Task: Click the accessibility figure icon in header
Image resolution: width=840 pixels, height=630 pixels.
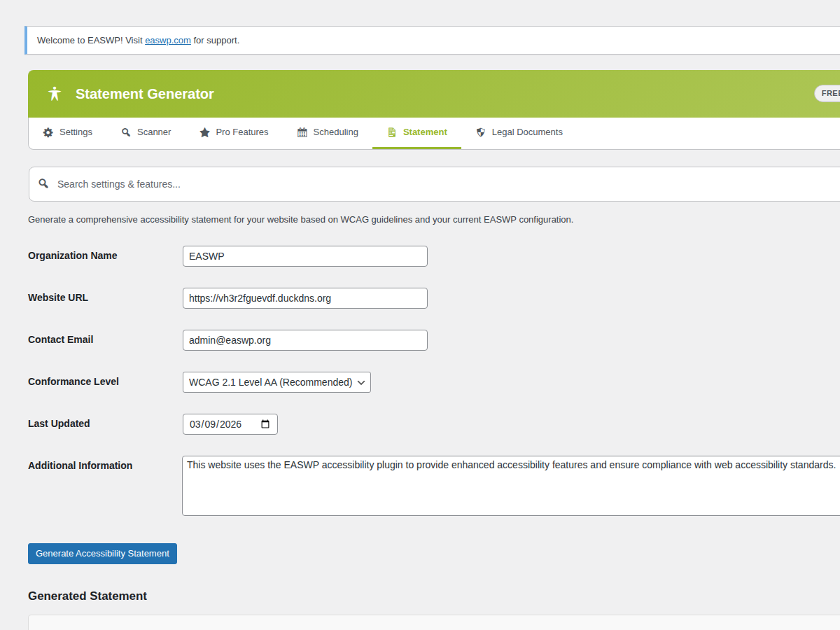Action: point(55,94)
